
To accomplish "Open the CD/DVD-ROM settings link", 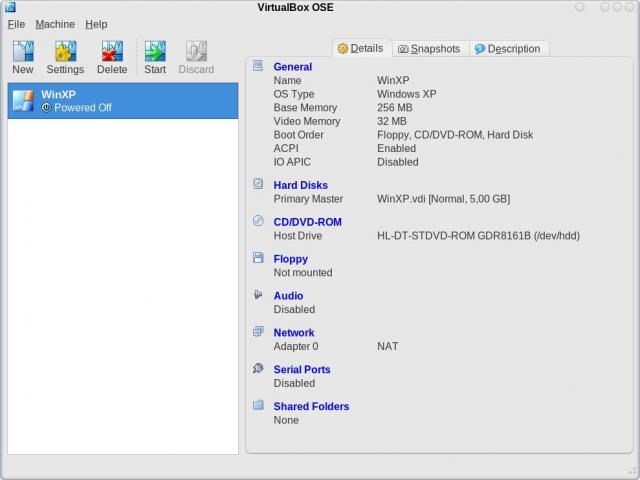I will (x=308, y=222).
